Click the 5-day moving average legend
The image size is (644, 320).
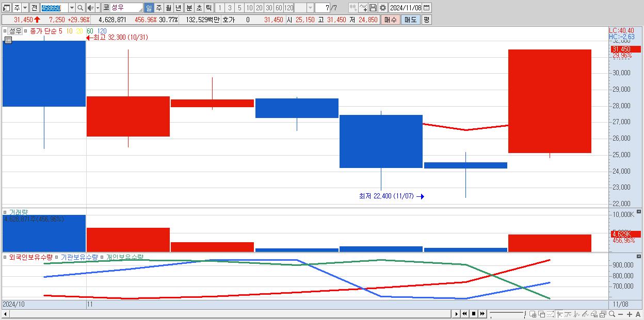coord(60,31)
